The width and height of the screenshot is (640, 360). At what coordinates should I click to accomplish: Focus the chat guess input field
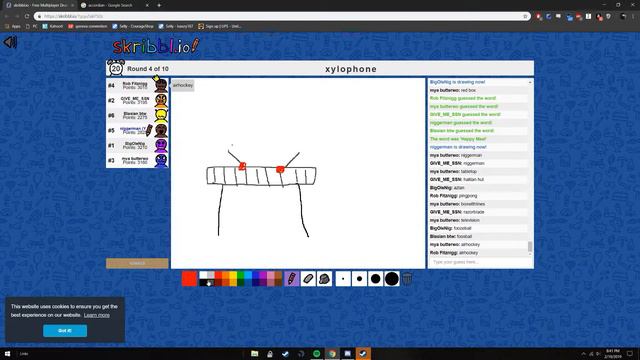click(480, 262)
